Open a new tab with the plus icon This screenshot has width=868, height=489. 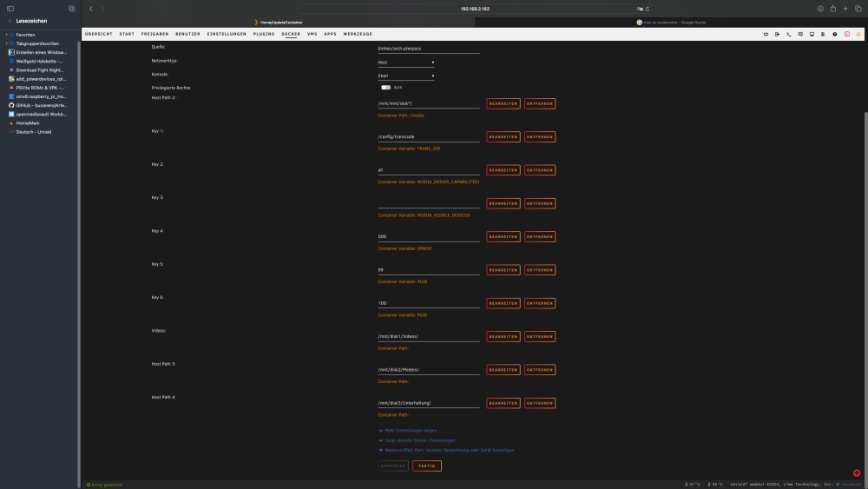(845, 9)
